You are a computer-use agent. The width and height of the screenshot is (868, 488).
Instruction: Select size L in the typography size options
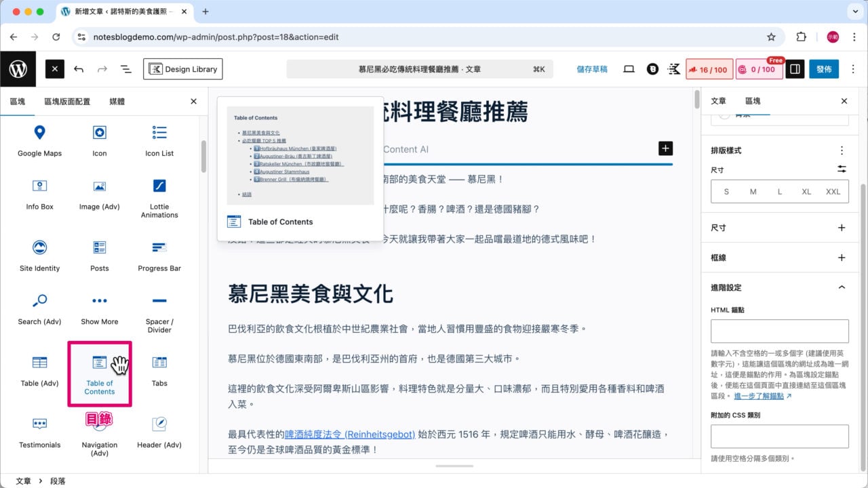(779, 192)
